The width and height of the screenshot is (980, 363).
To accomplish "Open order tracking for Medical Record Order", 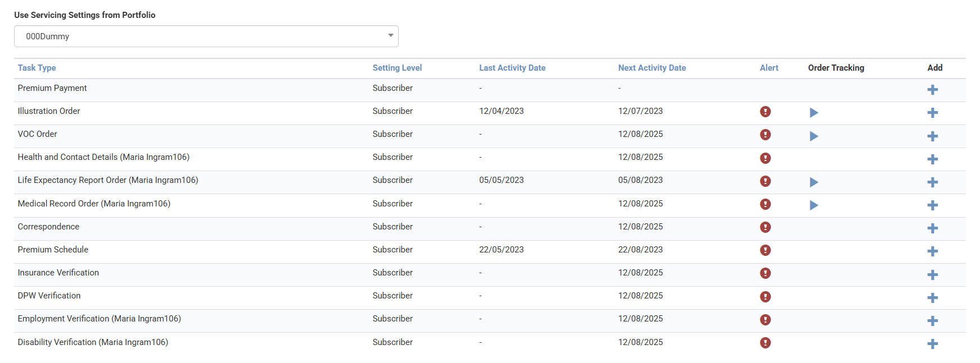I will (x=813, y=205).
